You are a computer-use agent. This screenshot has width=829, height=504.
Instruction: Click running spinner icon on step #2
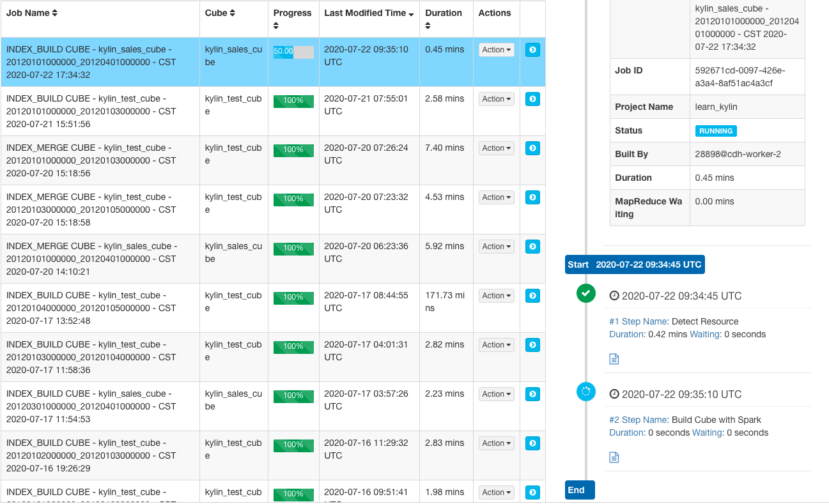(585, 392)
